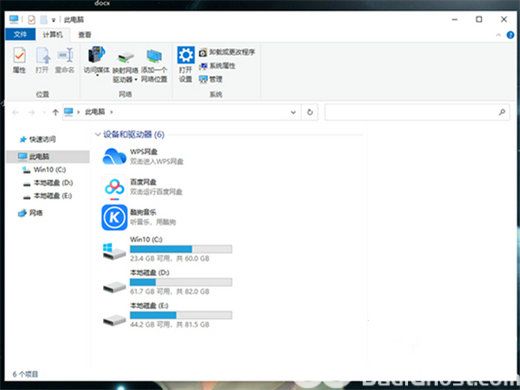
Task: Click Map network drive (映射网络驱动器) icon
Action: (x=125, y=57)
